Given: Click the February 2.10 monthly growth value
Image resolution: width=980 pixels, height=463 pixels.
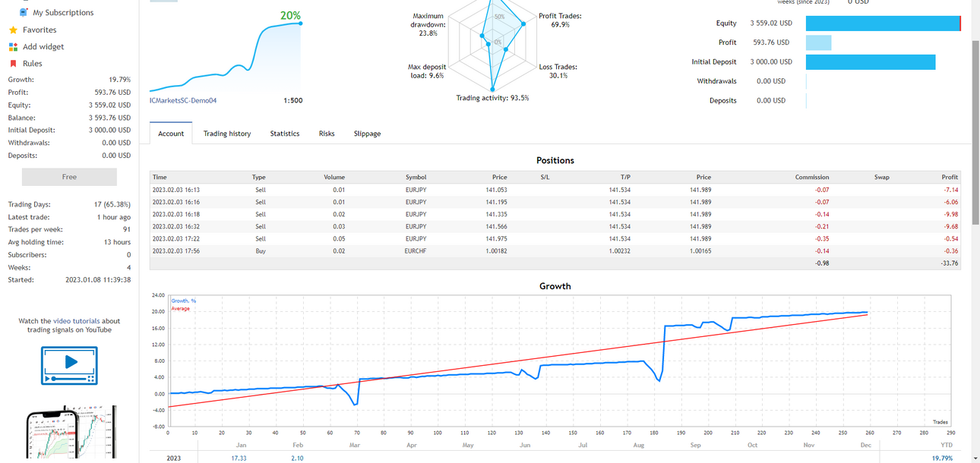Looking at the screenshot, I should click(297, 458).
